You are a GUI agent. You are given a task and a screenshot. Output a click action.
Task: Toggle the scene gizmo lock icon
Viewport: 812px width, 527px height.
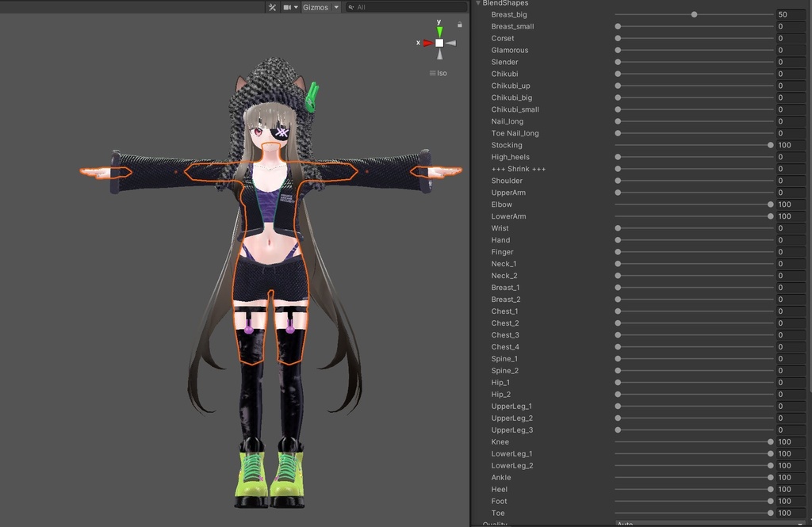coord(459,25)
